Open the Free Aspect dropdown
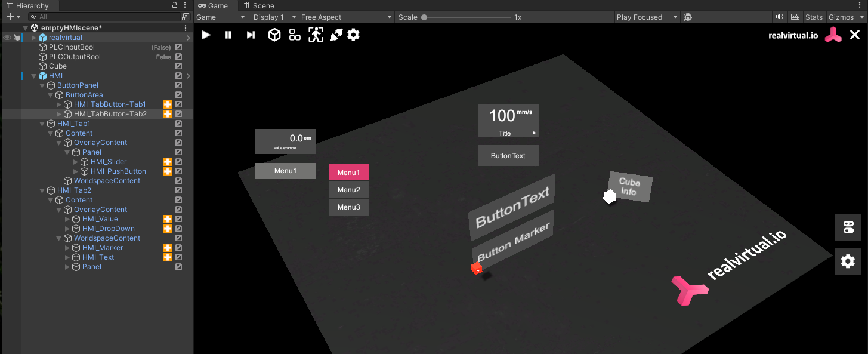The width and height of the screenshot is (868, 354). pos(346,17)
